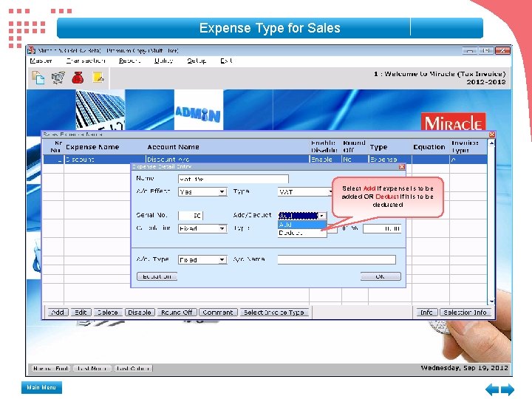The width and height of the screenshot is (532, 399).
Task: Click the Last Menu status bar button
Action: coord(92,369)
